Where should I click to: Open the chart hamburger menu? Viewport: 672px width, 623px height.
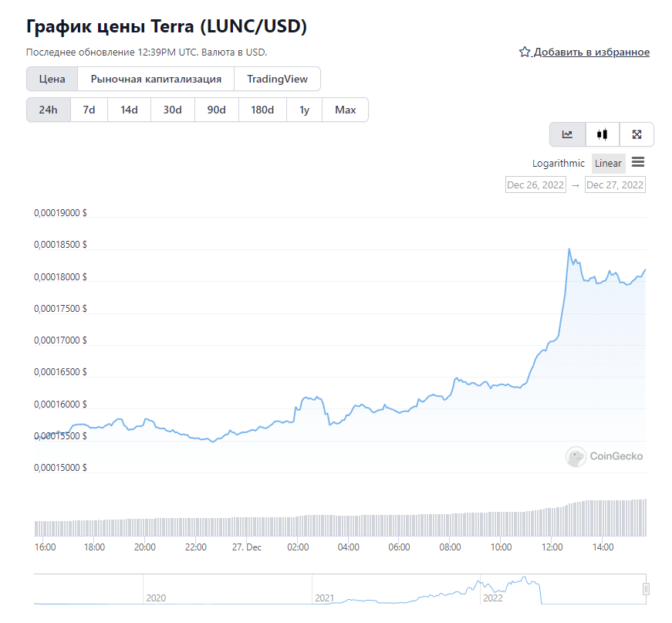click(638, 162)
